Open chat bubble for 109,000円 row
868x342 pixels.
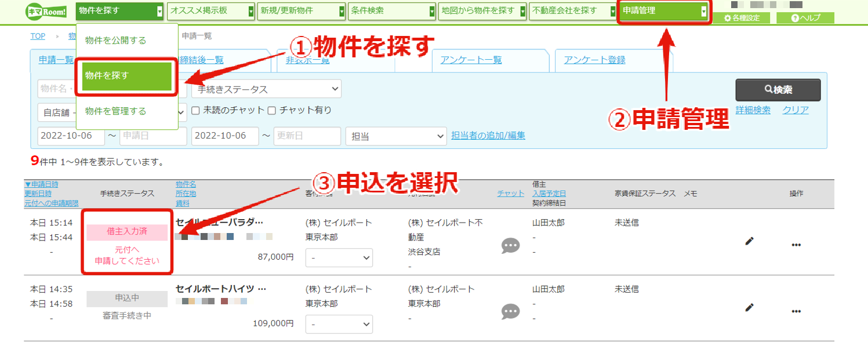(x=510, y=312)
